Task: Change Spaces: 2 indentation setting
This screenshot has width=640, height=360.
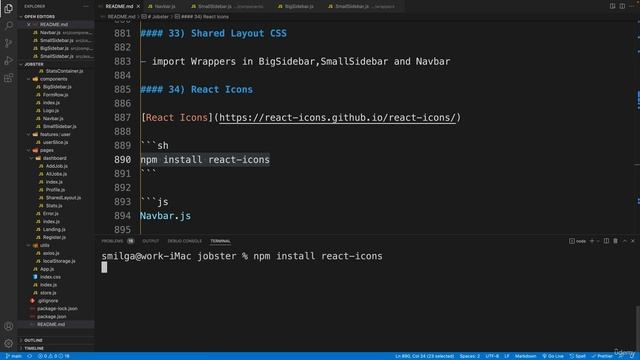Action: [470, 356]
